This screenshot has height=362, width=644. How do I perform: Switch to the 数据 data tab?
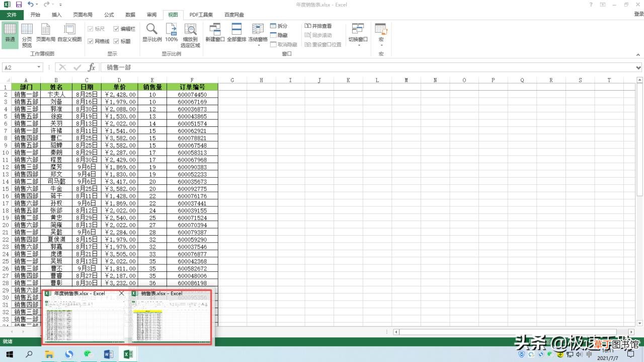tap(130, 15)
